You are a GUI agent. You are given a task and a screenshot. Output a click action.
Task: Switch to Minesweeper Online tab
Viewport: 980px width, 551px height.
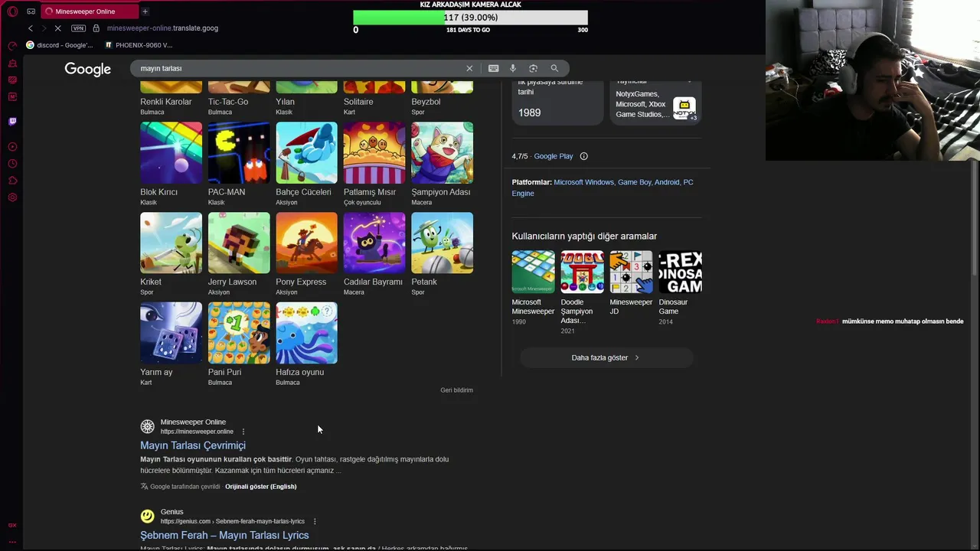[90, 11]
